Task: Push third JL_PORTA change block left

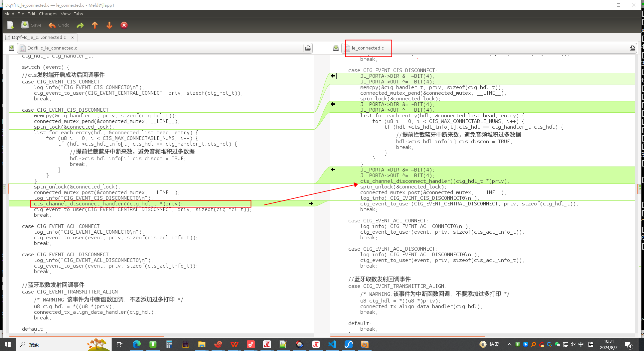Action: tap(333, 170)
